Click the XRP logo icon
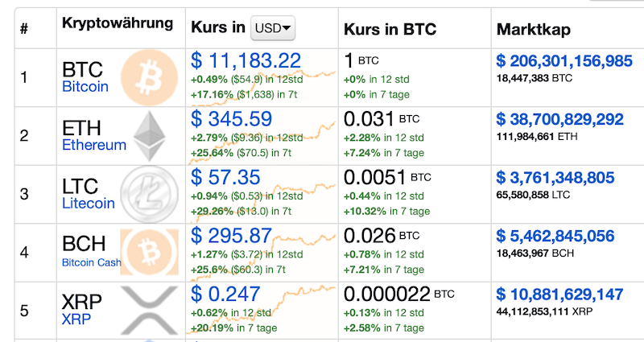Viewport: 644px width, 342px height. (147, 310)
